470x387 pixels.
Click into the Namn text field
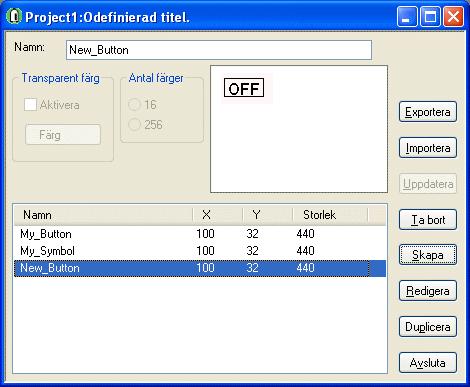tap(219, 50)
